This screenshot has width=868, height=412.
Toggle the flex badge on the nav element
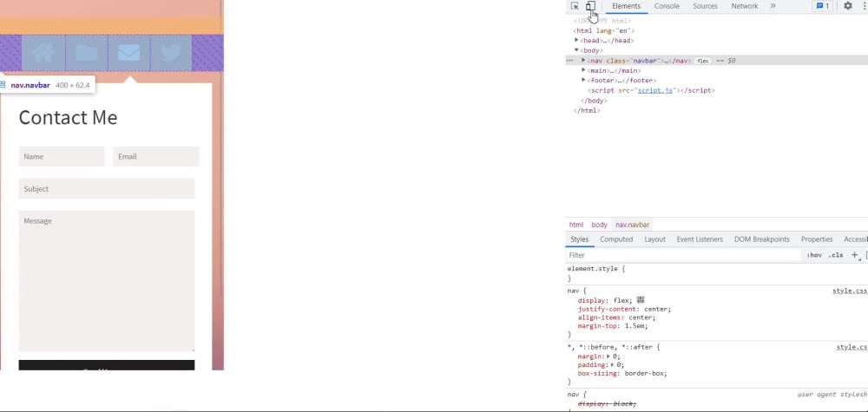pos(702,61)
